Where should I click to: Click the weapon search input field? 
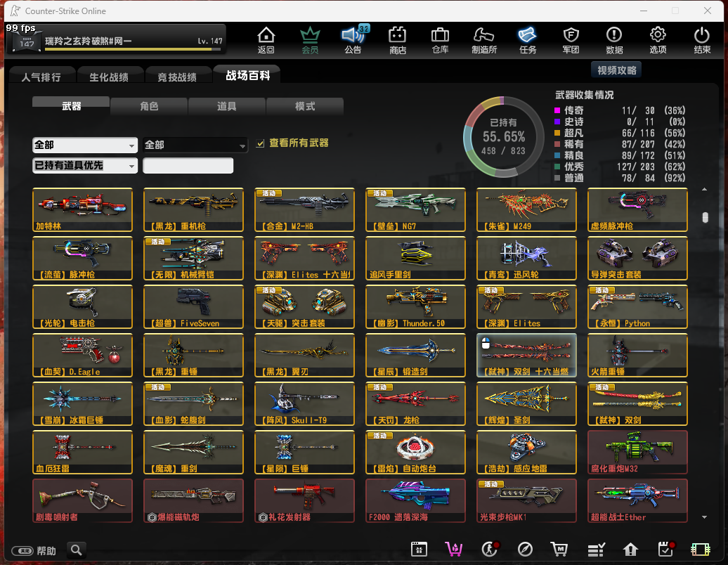point(188,166)
